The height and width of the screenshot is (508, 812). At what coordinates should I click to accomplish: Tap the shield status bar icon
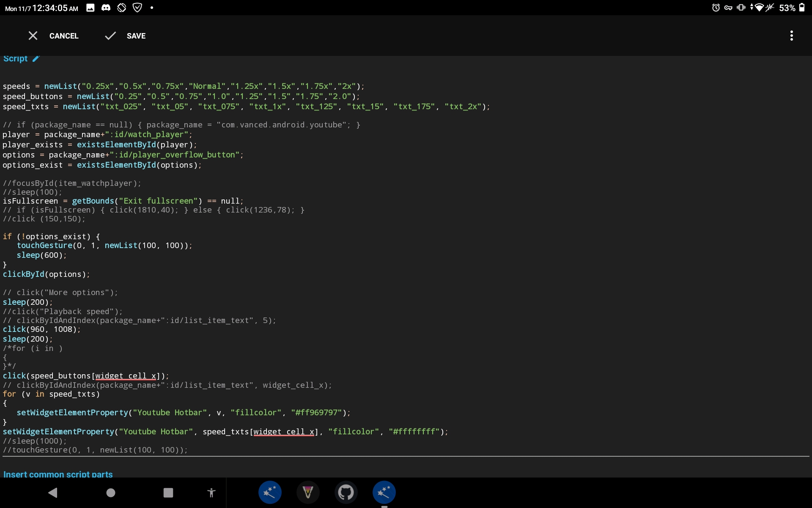click(137, 7)
